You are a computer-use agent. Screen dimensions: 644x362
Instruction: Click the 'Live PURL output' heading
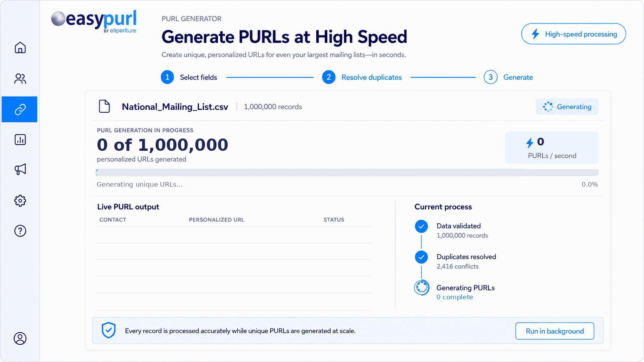tap(128, 207)
